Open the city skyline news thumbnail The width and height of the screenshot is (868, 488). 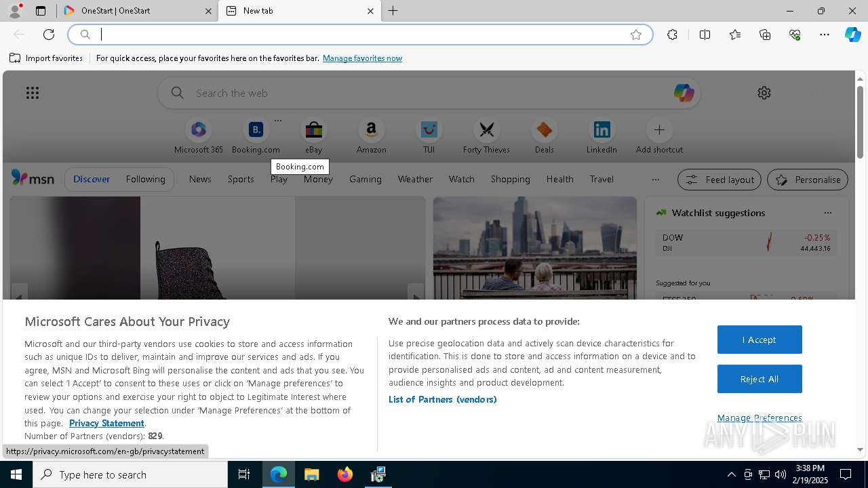coord(535,247)
